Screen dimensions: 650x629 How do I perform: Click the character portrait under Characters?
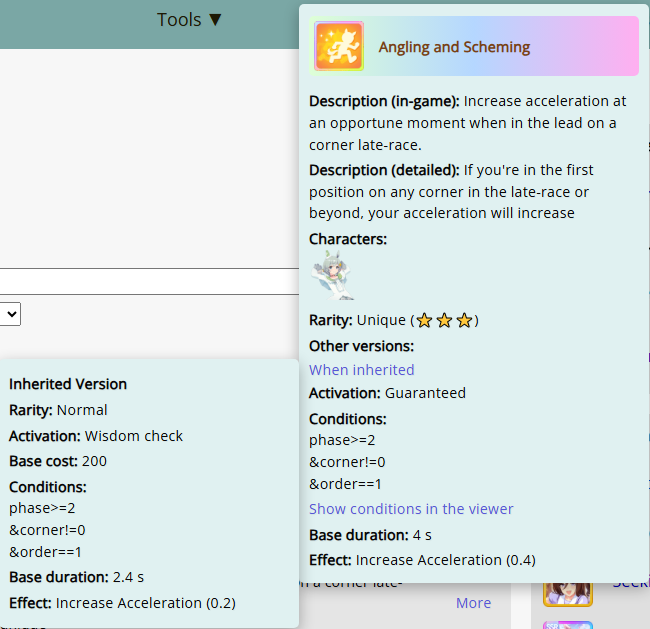(332, 275)
